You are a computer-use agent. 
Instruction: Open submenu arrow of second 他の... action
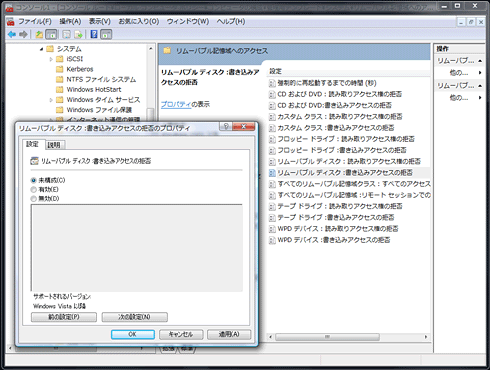(480, 98)
